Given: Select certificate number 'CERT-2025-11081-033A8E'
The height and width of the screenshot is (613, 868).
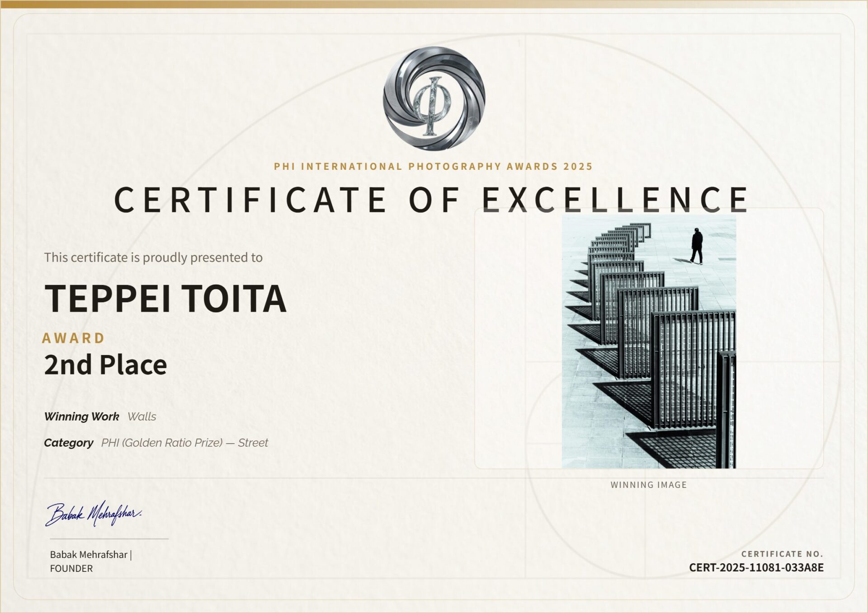Looking at the screenshot, I should click(756, 568).
